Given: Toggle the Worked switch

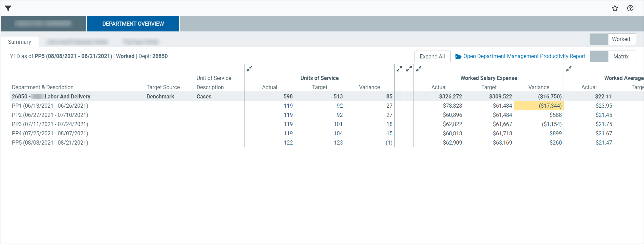Looking at the screenshot, I should click(599, 39).
